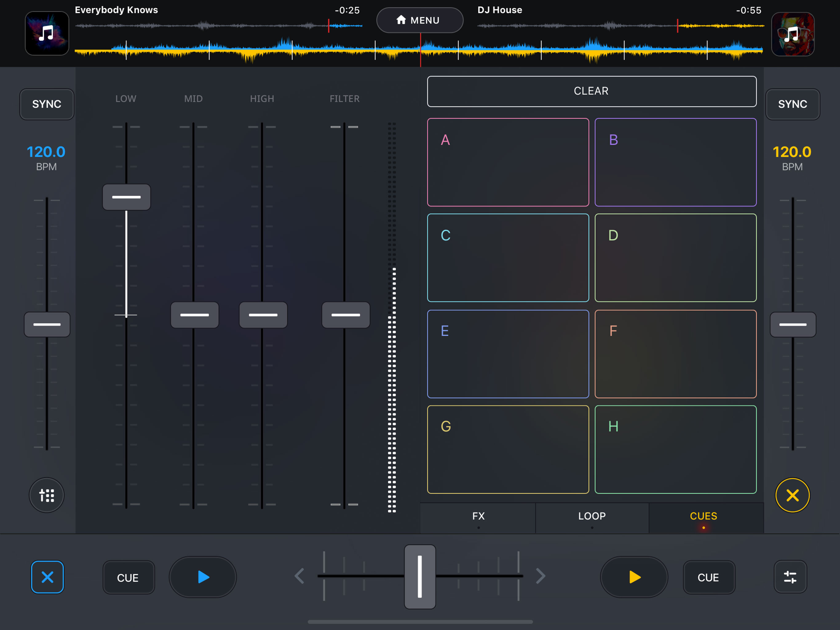The image size is (840, 630).
Task: Play the left deck with blue play button
Action: (203, 577)
